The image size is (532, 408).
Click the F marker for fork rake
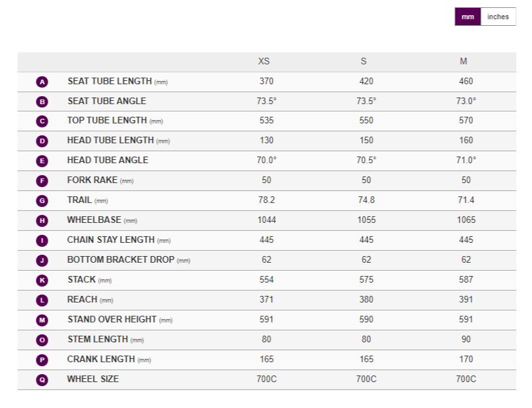point(42,181)
